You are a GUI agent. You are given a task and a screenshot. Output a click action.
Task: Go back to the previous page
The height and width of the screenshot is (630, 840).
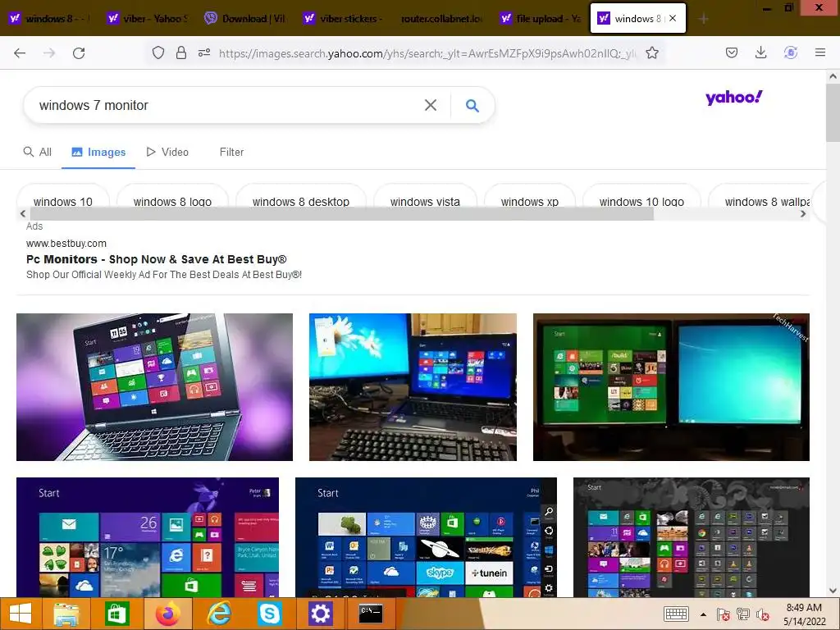(20, 53)
